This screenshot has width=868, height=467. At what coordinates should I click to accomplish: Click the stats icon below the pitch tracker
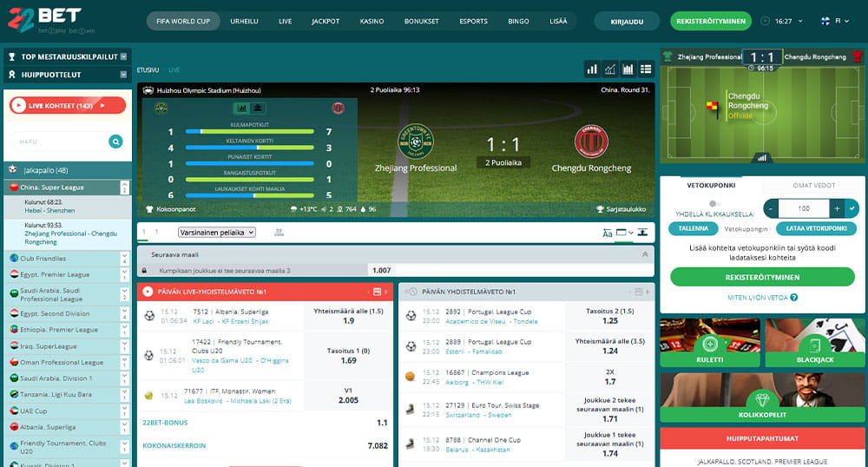[762, 158]
